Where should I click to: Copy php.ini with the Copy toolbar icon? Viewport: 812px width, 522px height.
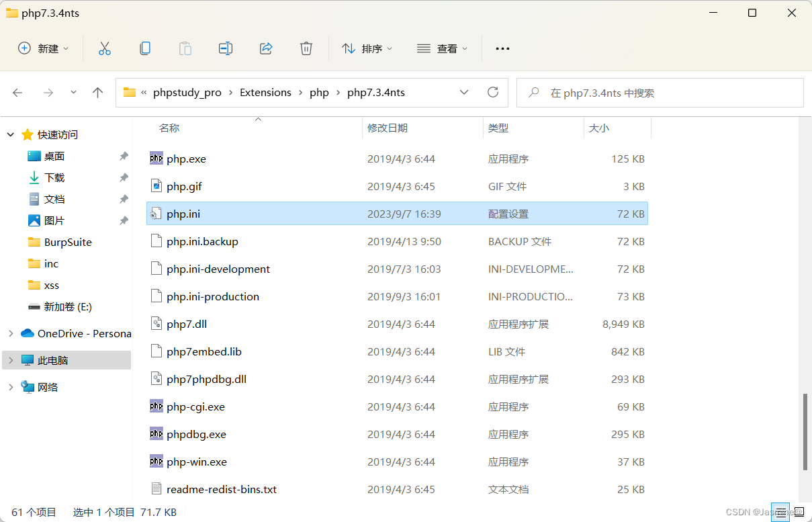[145, 48]
